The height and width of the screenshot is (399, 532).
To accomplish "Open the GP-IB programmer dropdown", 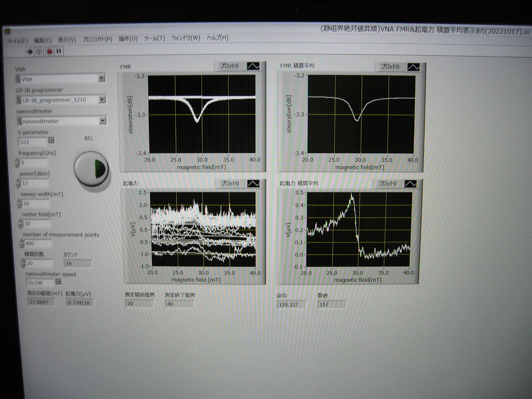I will [102, 99].
